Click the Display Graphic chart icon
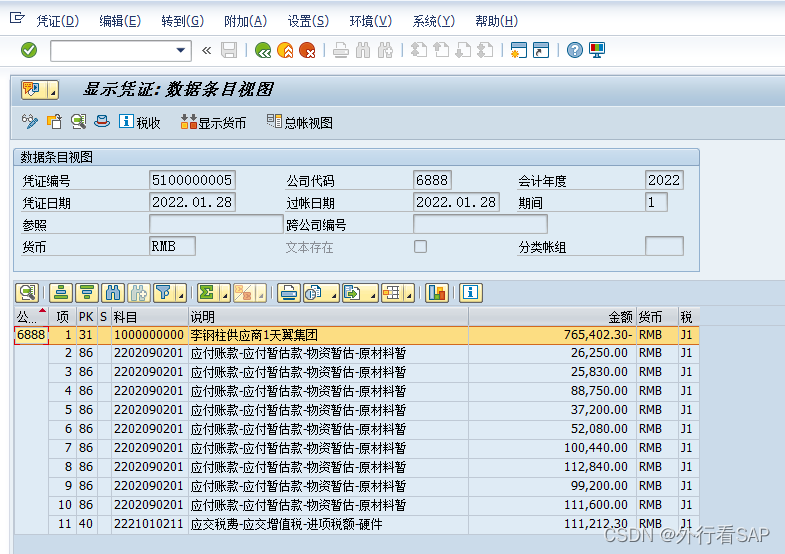This screenshot has width=785, height=554. tap(437, 293)
